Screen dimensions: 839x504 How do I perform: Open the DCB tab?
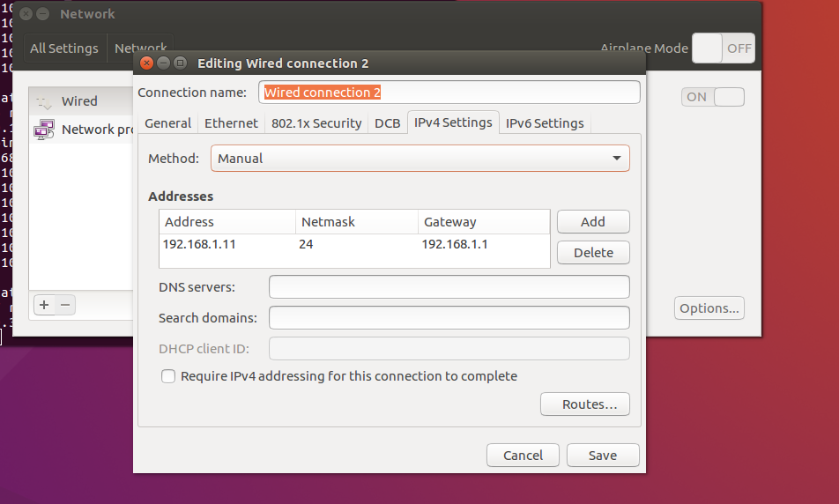point(388,123)
